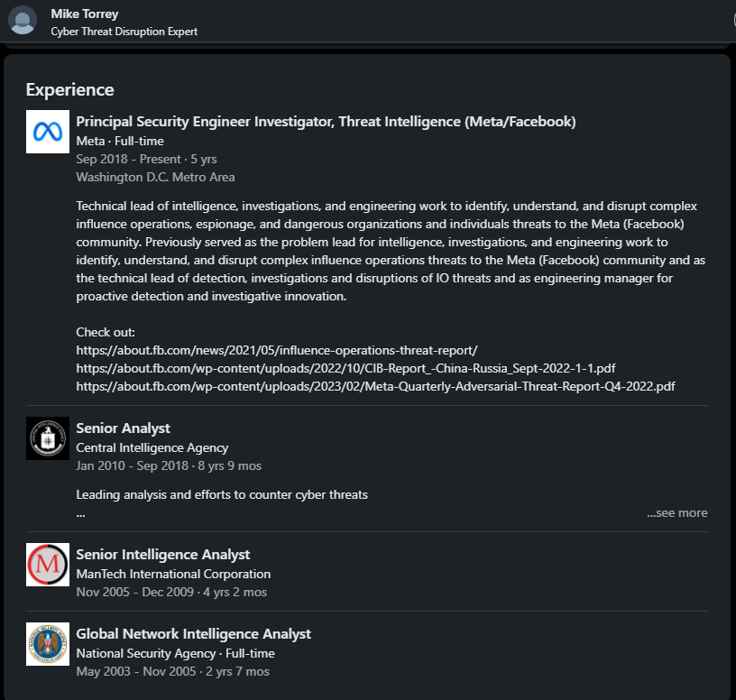Viewport: 736px width, 700px height.
Task: Open the Meta Quarterly Adversarial Threat Report link
Action: [x=375, y=386]
